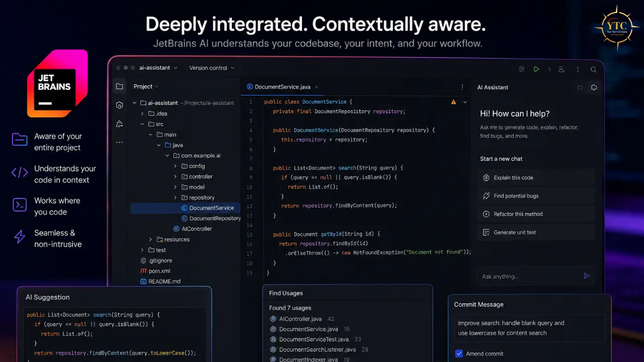The height and width of the screenshot is (362, 644).
Task: Click the YTC compass logo
Action: 616,27
